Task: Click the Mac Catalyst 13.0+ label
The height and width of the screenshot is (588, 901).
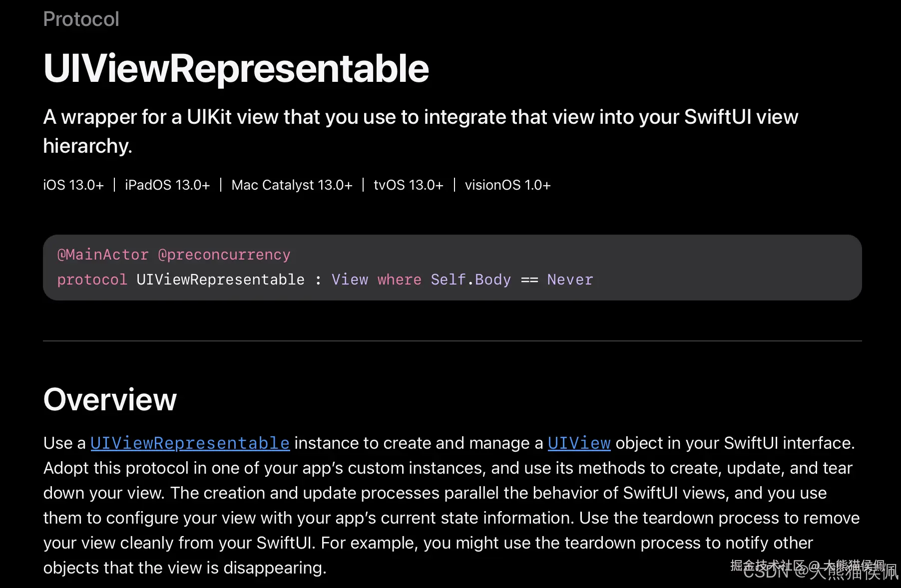Action: point(292,185)
